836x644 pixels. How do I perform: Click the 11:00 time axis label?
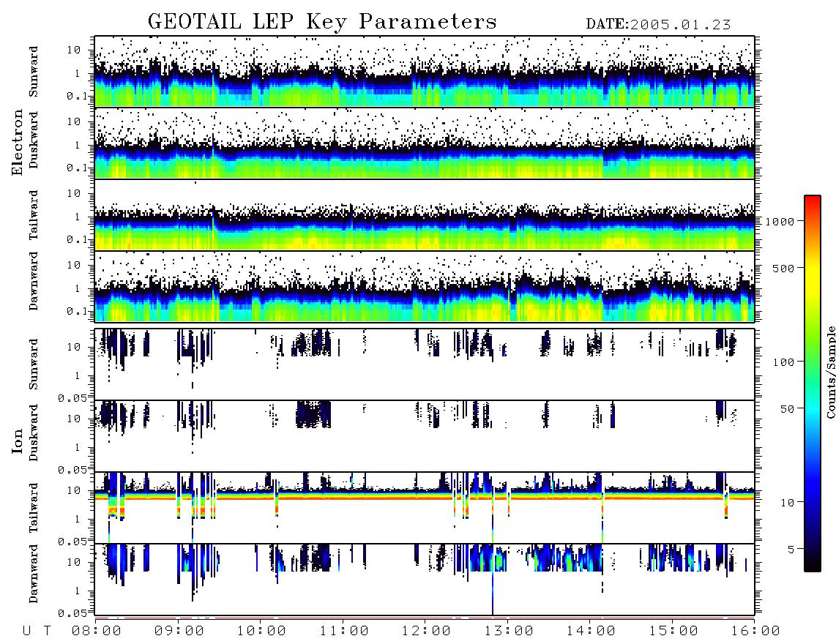pos(344,631)
